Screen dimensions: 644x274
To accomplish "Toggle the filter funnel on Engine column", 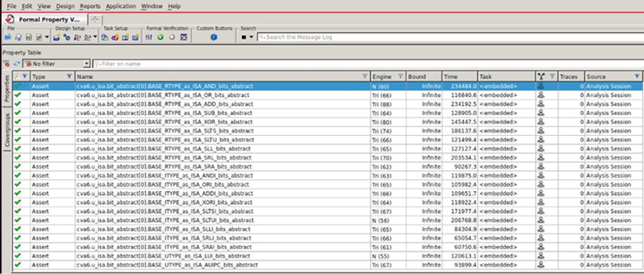I will (400, 76).
